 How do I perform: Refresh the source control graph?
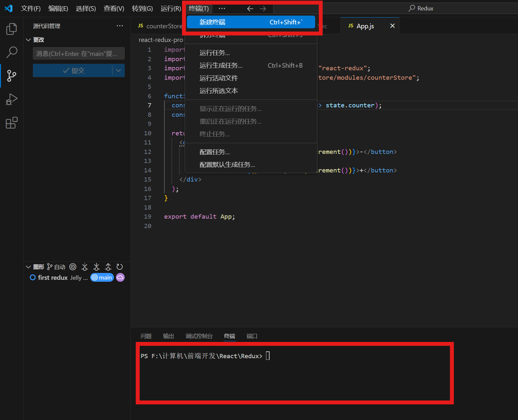[x=120, y=267]
